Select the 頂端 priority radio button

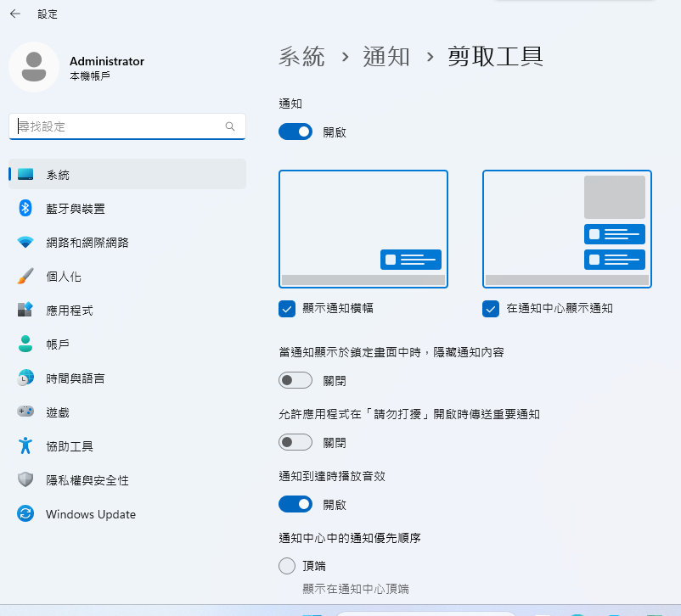tap(287, 566)
